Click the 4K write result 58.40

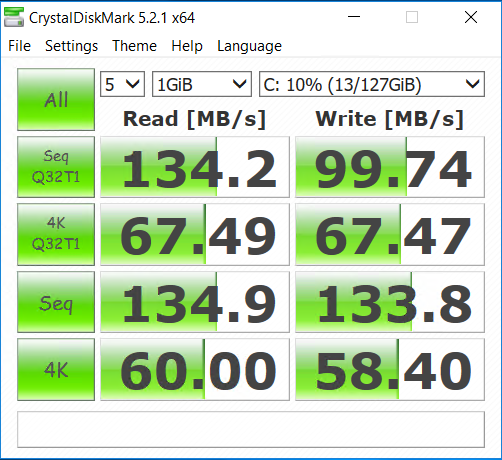[x=390, y=369]
